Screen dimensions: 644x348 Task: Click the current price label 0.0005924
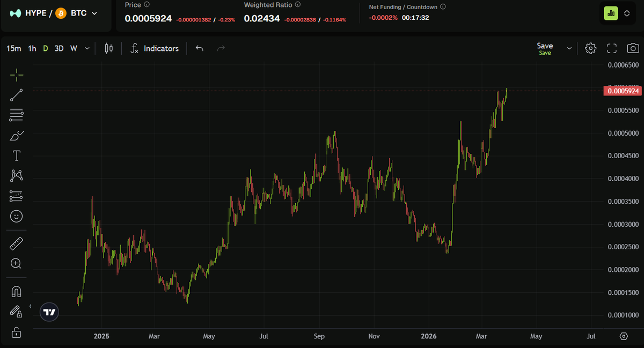pos(623,91)
